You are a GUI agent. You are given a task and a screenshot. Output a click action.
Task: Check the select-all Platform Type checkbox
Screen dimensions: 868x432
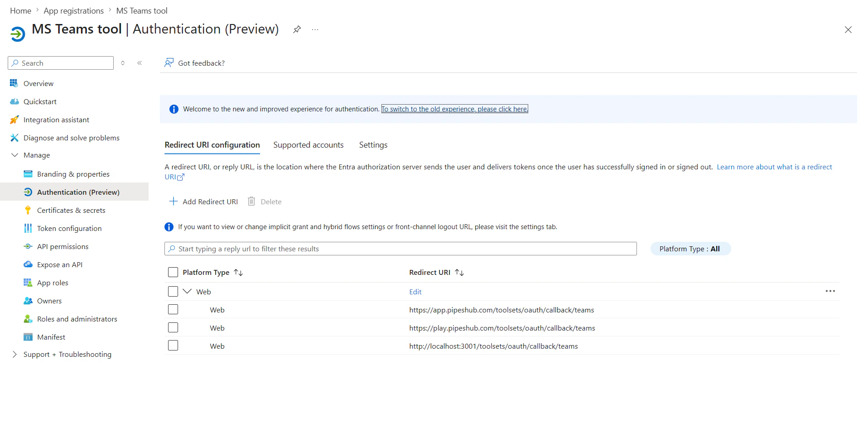(173, 272)
